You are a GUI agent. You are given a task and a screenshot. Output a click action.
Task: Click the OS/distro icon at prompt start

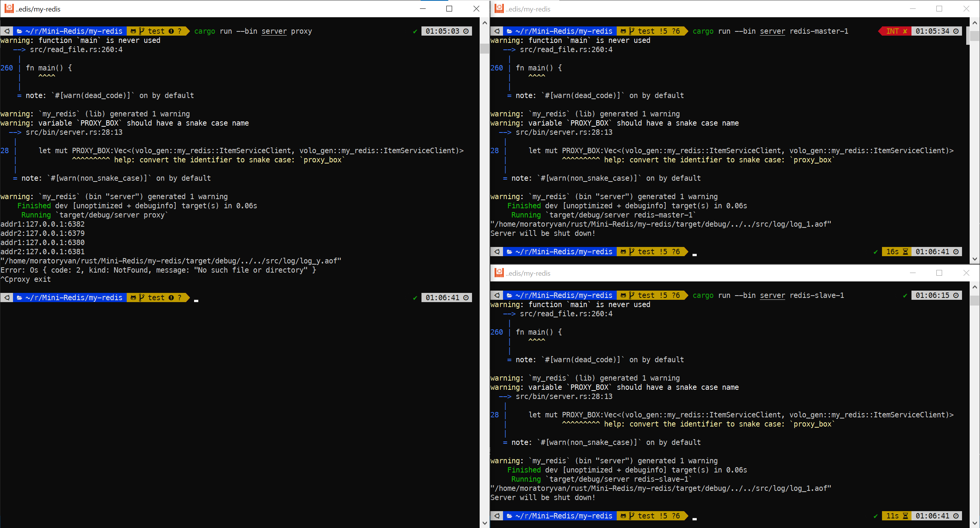pyautogui.click(x=7, y=31)
